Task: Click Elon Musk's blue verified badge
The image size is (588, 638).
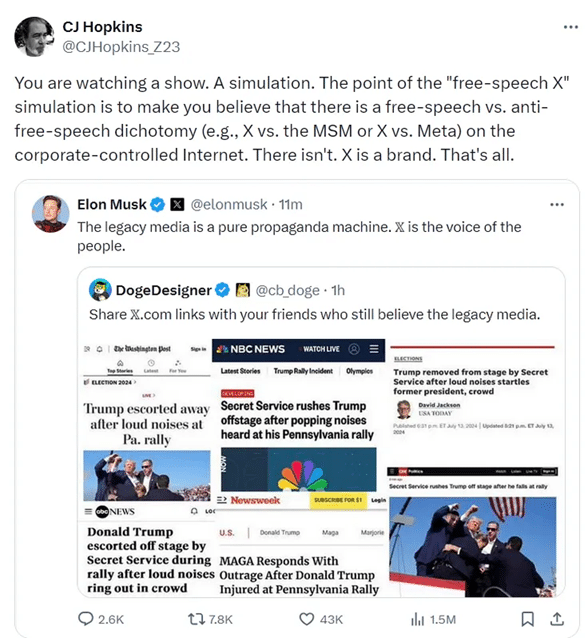Action: click(x=157, y=204)
